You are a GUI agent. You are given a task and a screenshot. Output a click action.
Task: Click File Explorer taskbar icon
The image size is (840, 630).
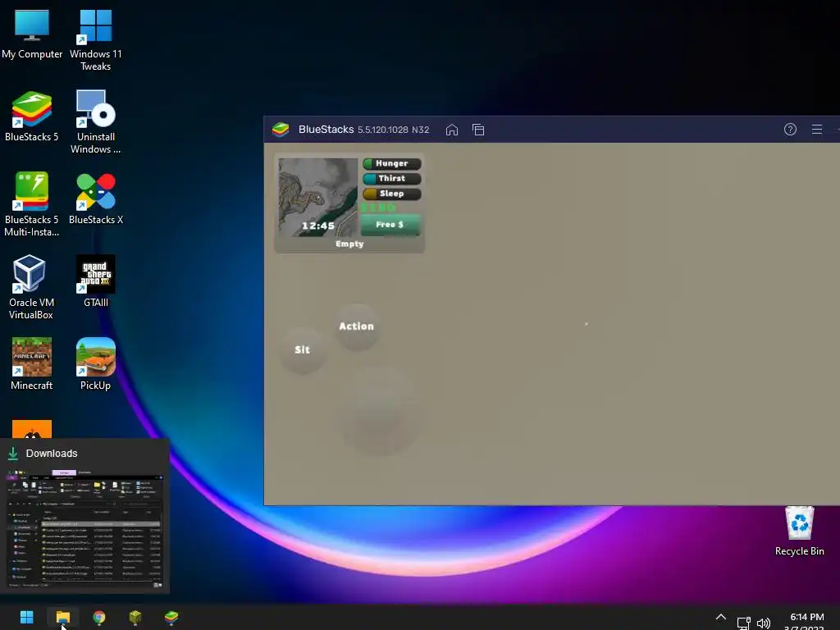coord(63,617)
